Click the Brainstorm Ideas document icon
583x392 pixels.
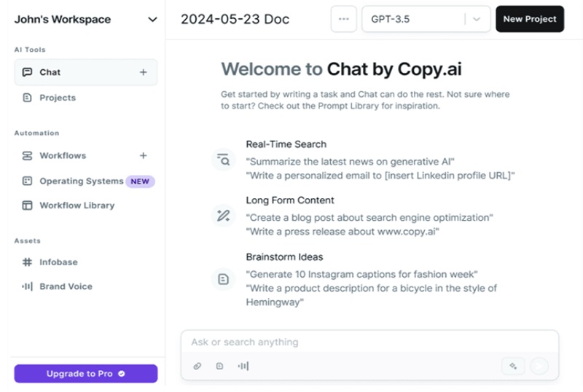click(224, 279)
